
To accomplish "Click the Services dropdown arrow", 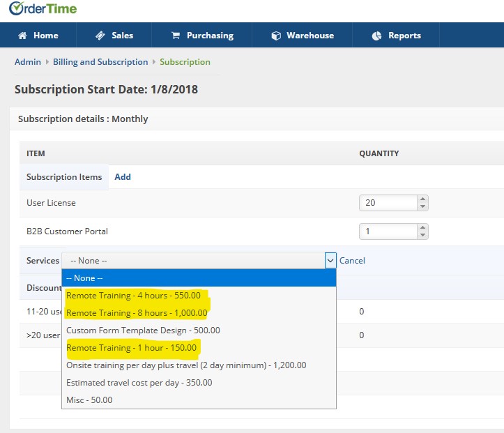I will pyautogui.click(x=330, y=260).
